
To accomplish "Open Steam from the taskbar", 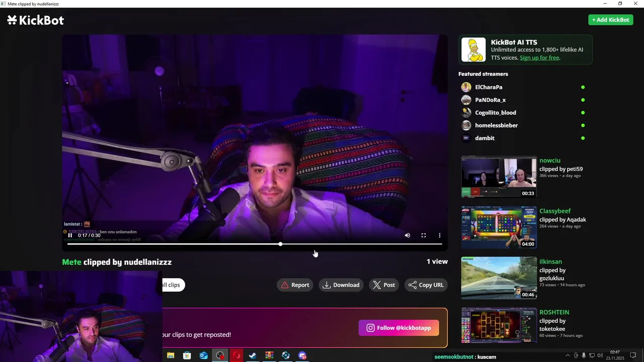I will [253, 355].
